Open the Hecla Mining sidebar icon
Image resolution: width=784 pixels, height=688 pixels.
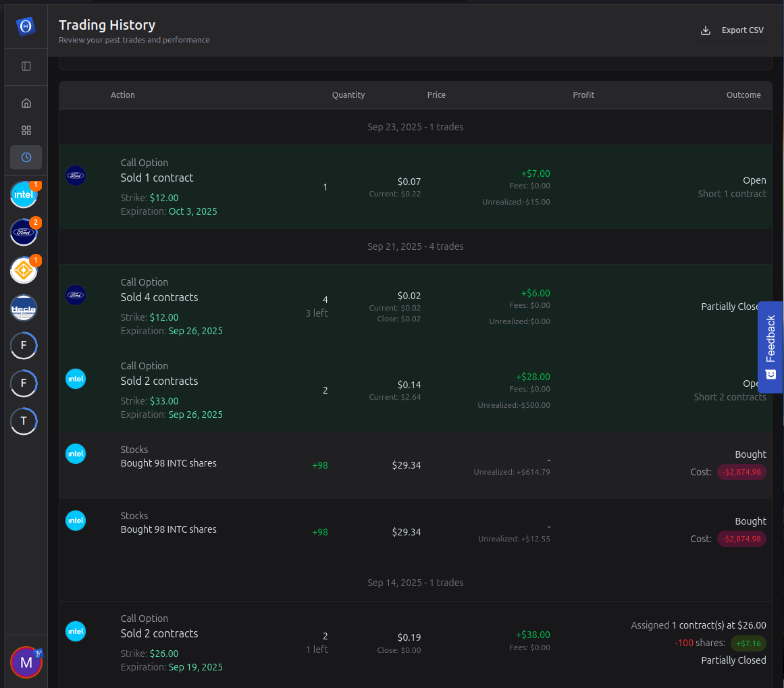(24, 309)
